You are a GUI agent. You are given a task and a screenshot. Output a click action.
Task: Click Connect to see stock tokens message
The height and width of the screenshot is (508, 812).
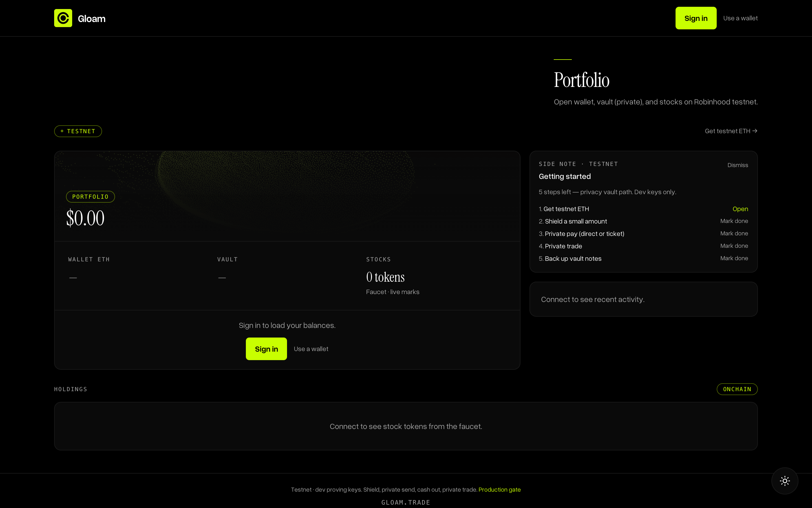pyautogui.click(x=406, y=426)
